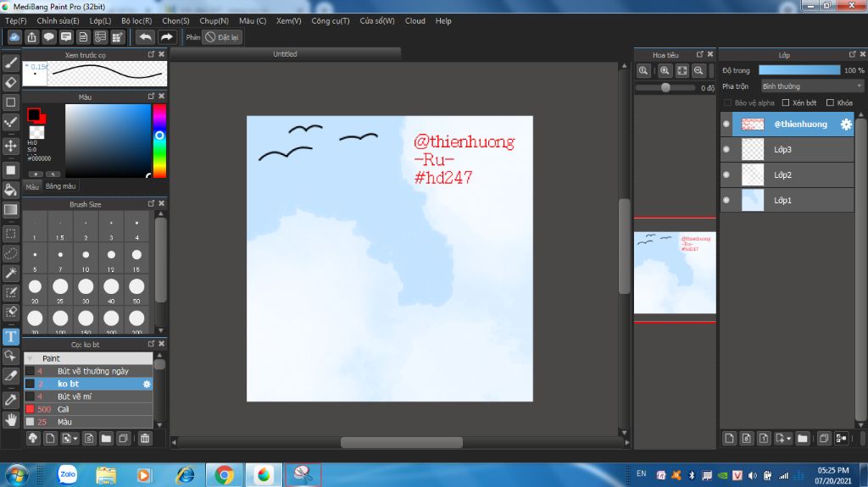Fit canvas to window in navigator
Viewport: 868px width, 487px height.
[682, 70]
